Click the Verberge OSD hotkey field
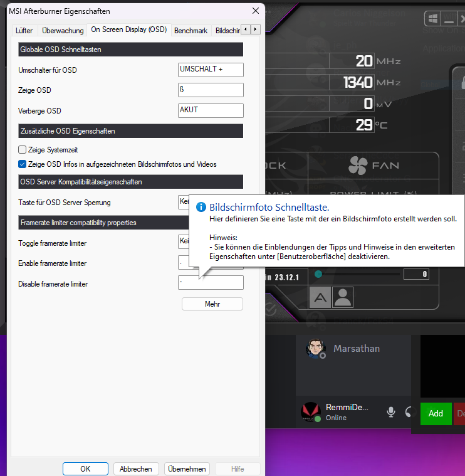 (211, 110)
